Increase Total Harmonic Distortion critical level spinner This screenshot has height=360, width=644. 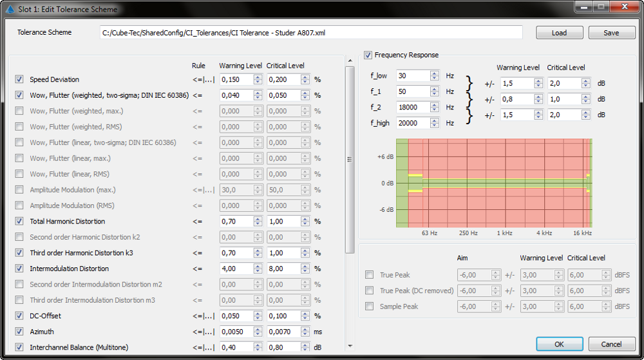[305, 218]
